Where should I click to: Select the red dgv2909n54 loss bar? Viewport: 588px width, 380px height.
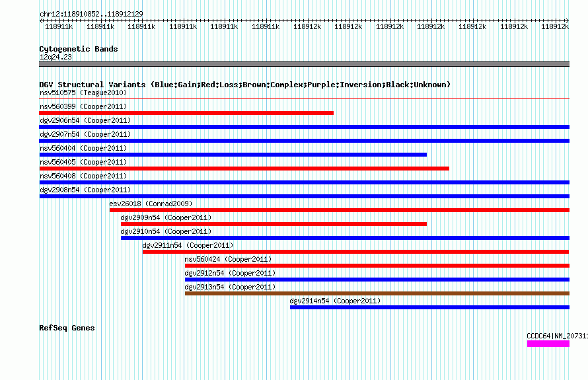point(274,224)
